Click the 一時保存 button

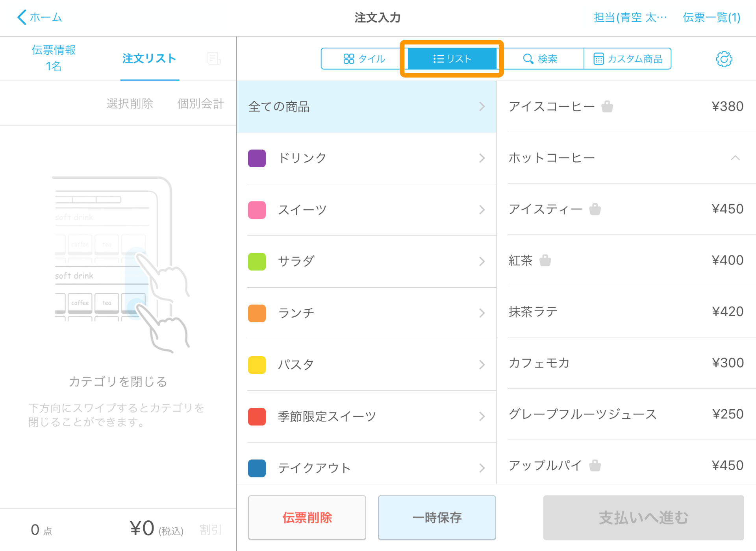click(437, 518)
